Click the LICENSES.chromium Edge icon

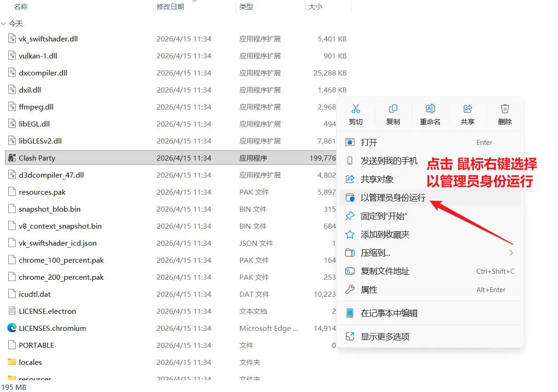tap(11, 328)
